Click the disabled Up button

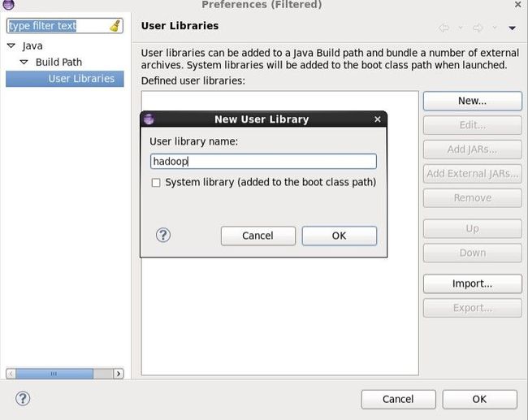[473, 229]
